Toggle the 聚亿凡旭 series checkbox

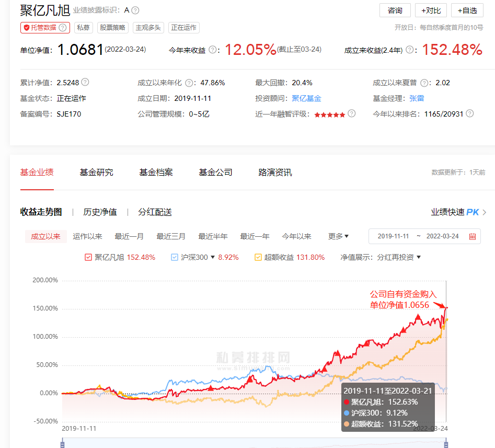pyautogui.click(x=88, y=257)
